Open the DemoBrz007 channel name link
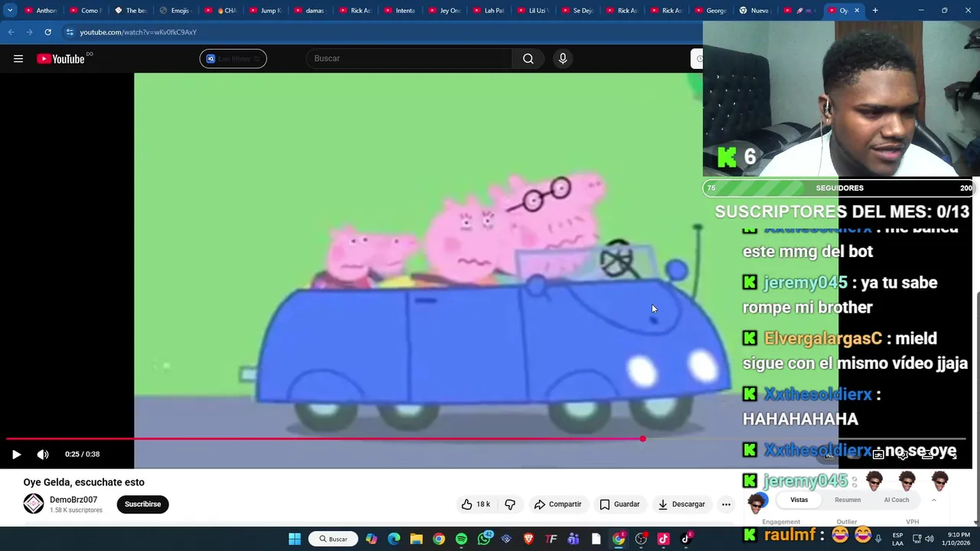980x551 pixels. (x=73, y=500)
